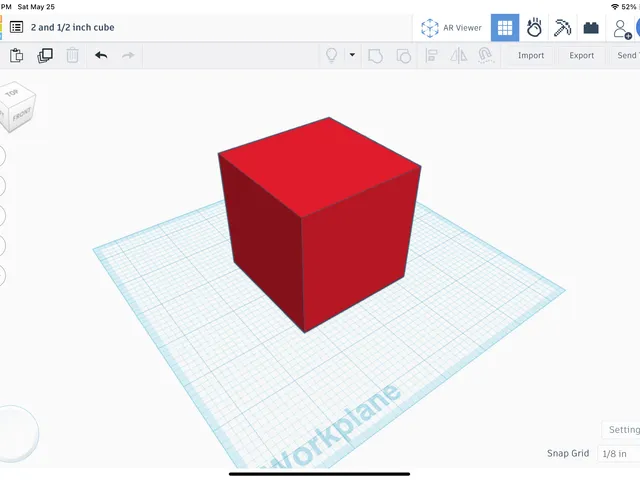Click the Align objects icon

(x=431, y=56)
